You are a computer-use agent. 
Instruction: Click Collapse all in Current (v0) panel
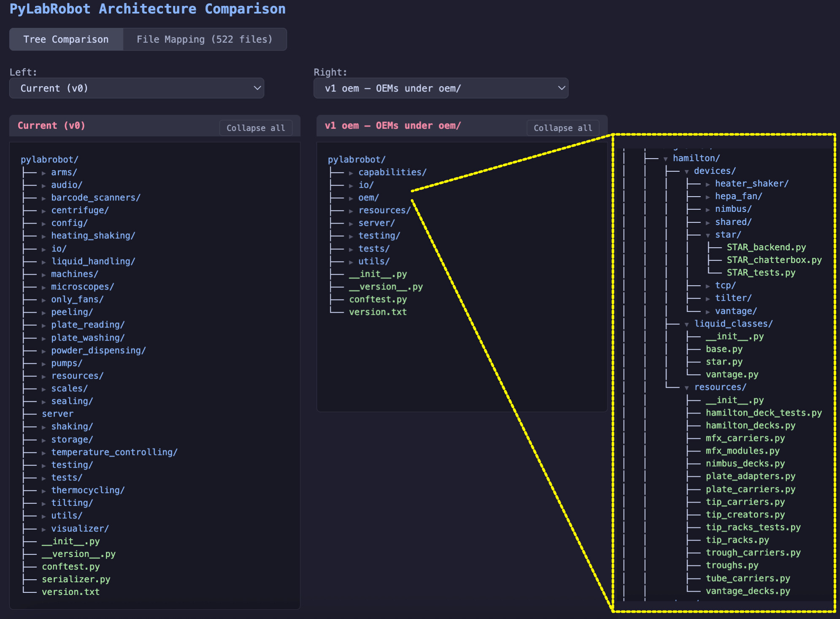(256, 128)
